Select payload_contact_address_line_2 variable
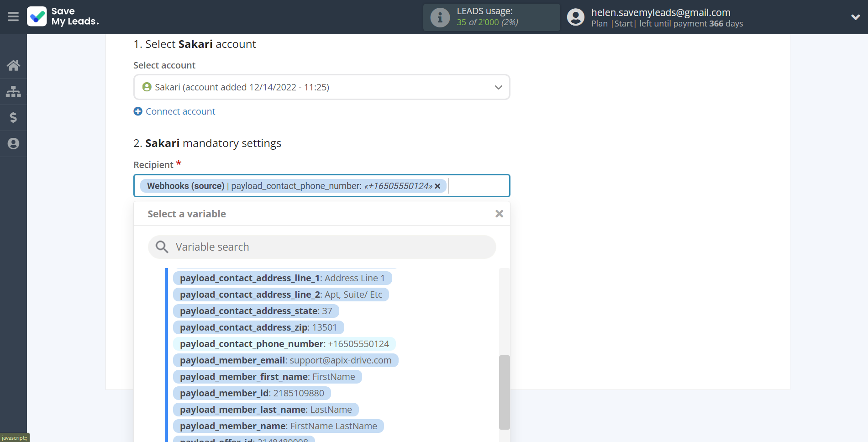This screenshot has height=442, width=868. coord(281,295)
